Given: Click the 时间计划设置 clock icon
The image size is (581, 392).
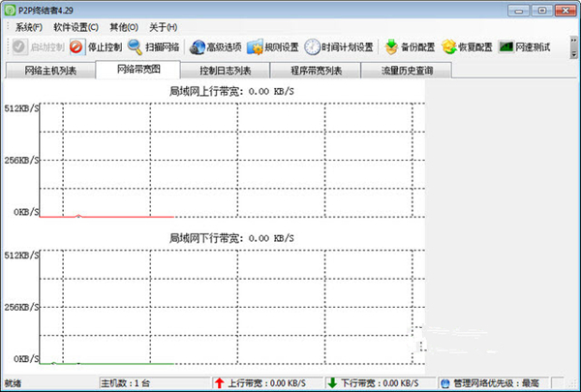Looking at the screenshot, I should coord(312,47).
